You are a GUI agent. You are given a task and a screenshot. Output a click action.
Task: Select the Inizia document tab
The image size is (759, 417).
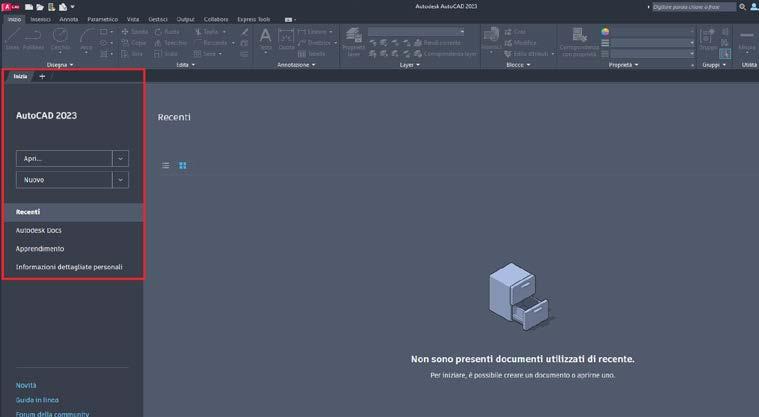coord(20,77)
